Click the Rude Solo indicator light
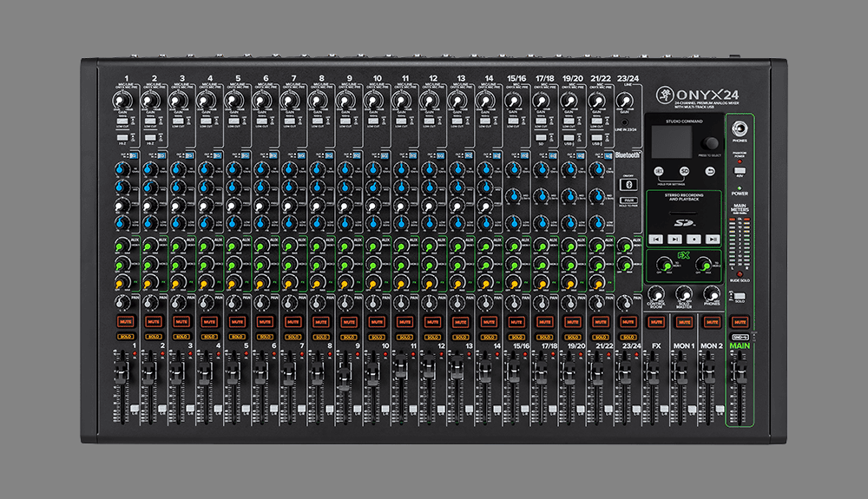 [x=740, y=274]
